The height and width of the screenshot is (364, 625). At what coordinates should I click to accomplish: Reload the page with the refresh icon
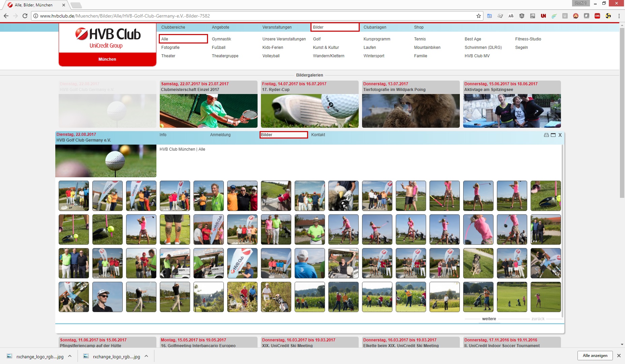[25, 16]
